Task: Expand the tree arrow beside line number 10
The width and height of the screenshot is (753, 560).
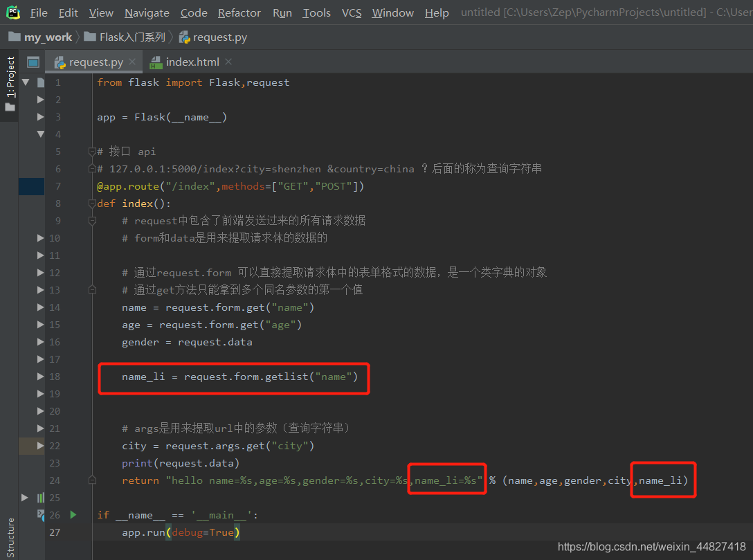Action: [41, 237]
